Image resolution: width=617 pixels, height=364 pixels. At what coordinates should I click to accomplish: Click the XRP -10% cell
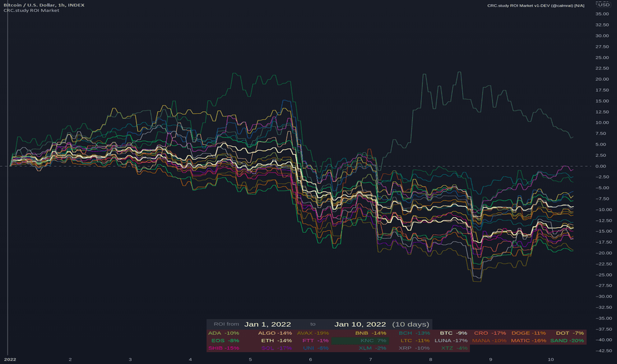pos(414,348)
